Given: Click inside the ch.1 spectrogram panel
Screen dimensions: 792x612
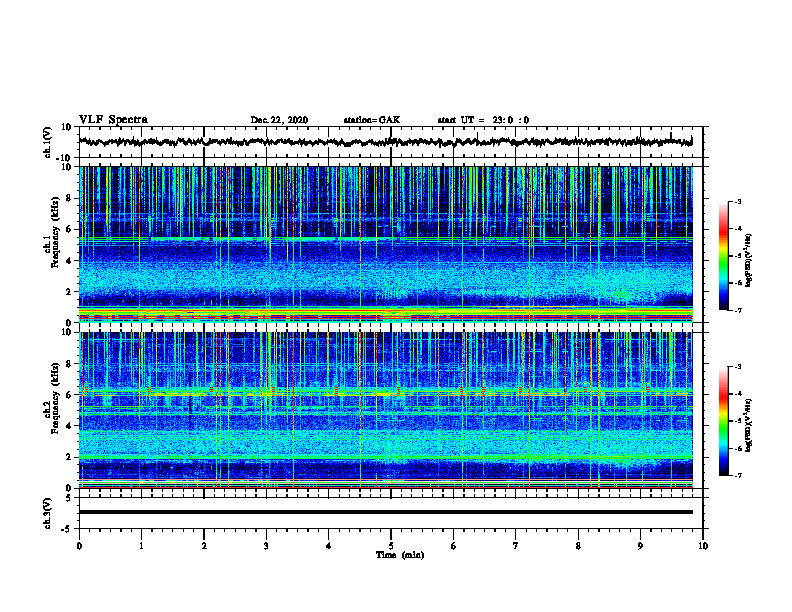Looking at the screenshot, I should tap(386, 244).
